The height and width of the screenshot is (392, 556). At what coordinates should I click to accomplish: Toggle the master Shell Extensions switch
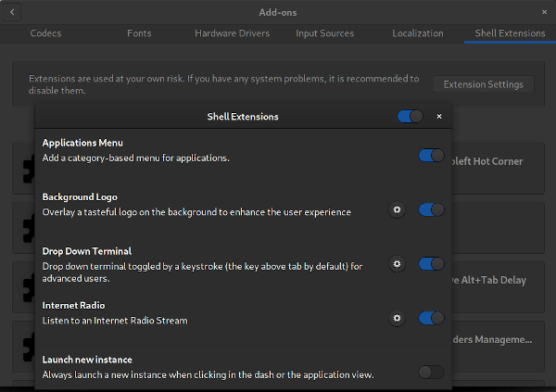410,117
